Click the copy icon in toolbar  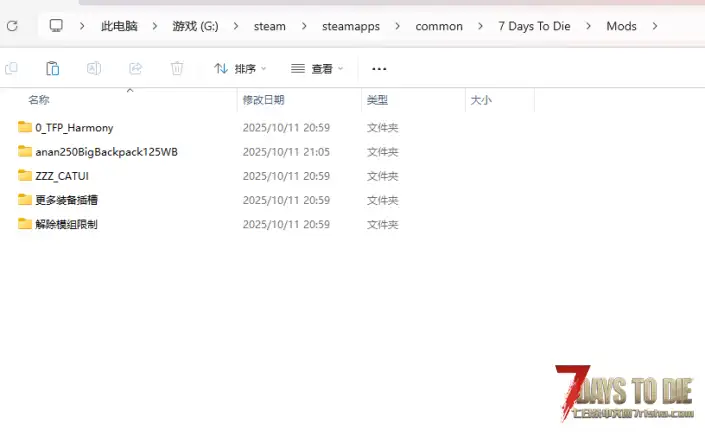pos(11,68)
